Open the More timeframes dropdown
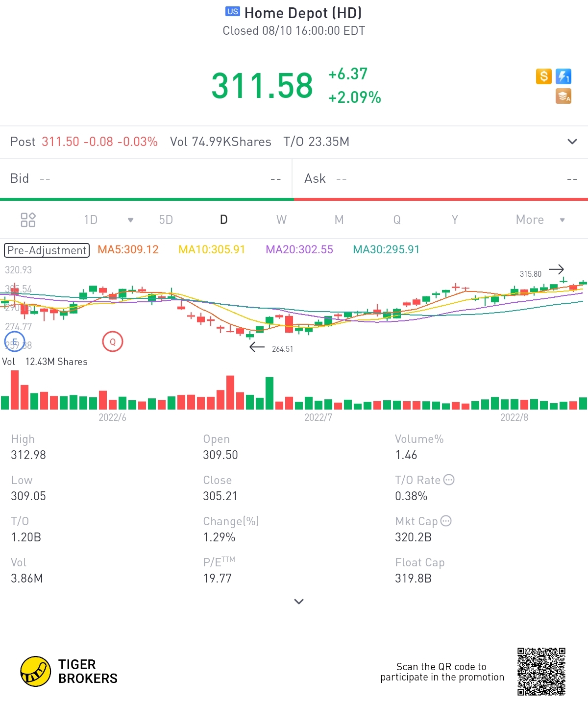 (540, 219)
